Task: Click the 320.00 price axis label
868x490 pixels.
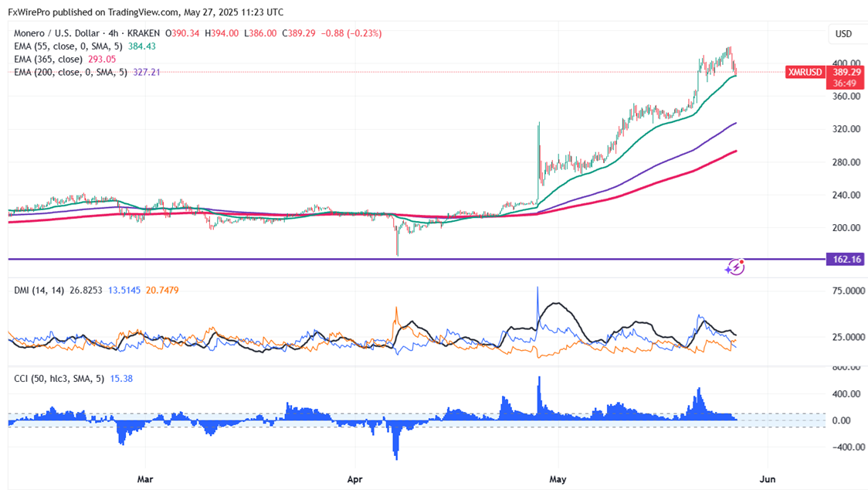Action: [x=847, y=128]
